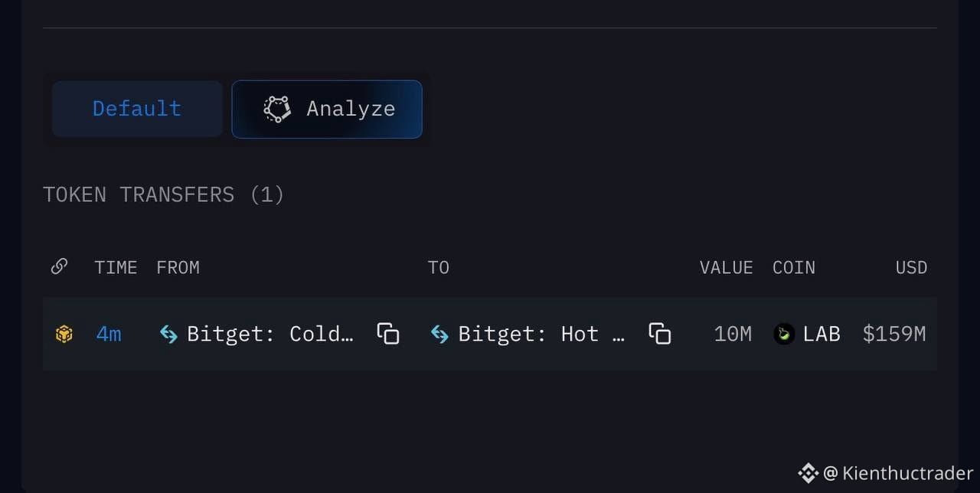Click the LAB token logo

point(784,335)
